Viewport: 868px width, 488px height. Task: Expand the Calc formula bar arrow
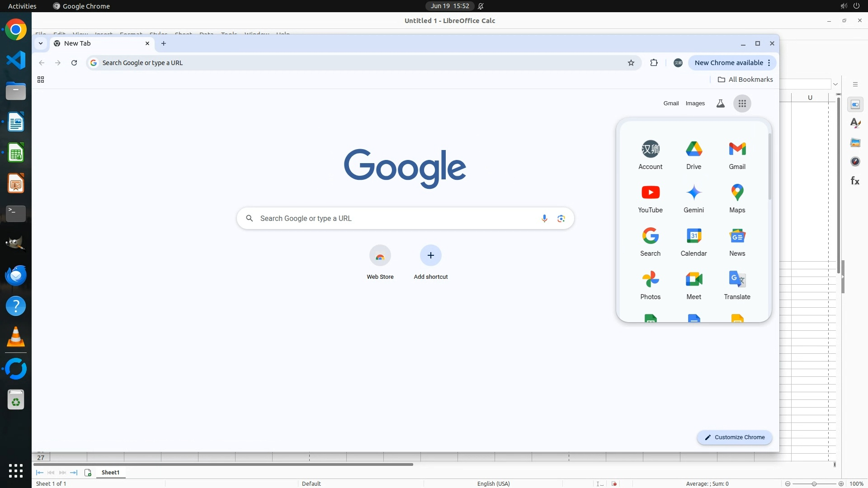[835, 84]
